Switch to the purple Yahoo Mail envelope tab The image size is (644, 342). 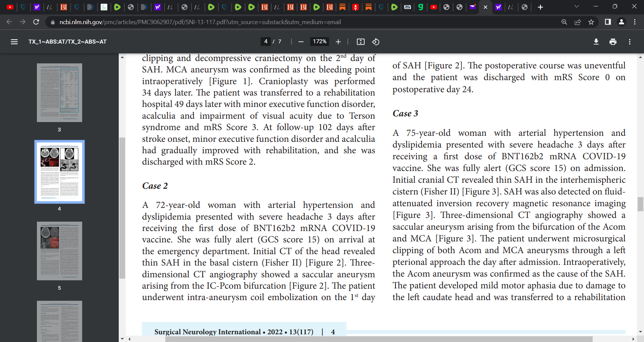[x=473, y=7]
